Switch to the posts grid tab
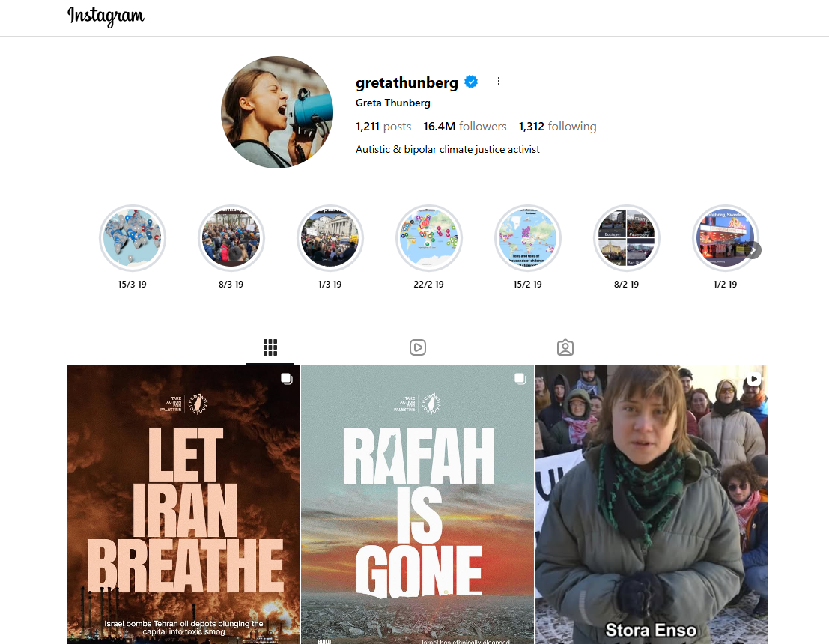Image resolution: width=829 pixels, height=644 pixels. (270, 347)
